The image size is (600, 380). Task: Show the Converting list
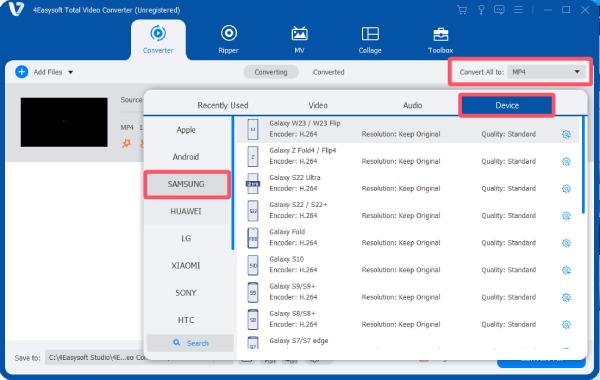click(271, 72)
